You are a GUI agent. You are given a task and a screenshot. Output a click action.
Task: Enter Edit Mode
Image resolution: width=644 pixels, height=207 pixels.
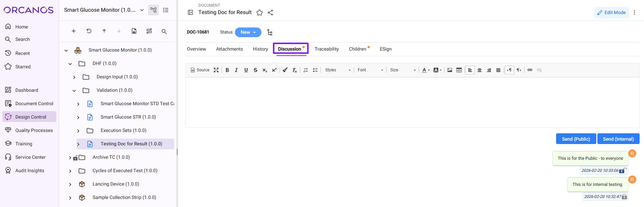pos(611,12)
